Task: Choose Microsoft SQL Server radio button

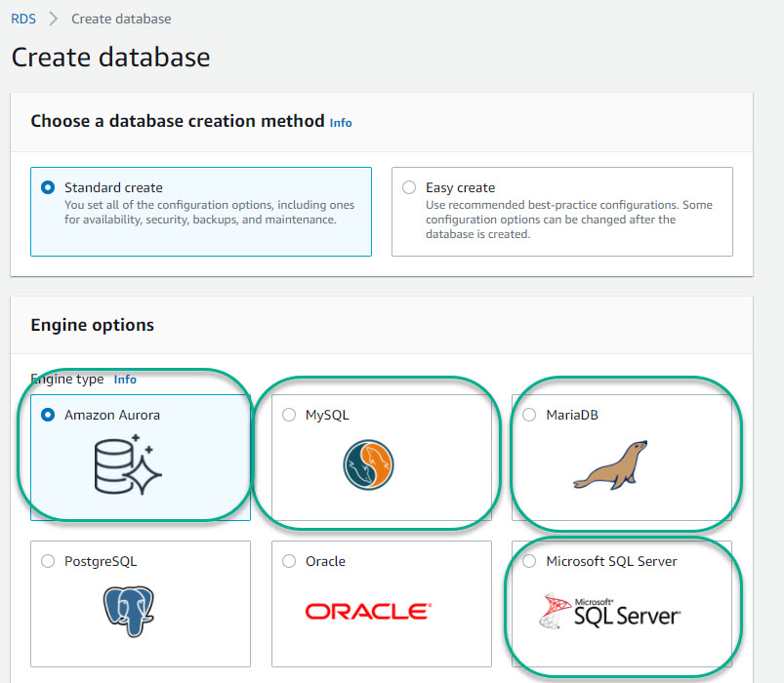Action: click(529, 561)
